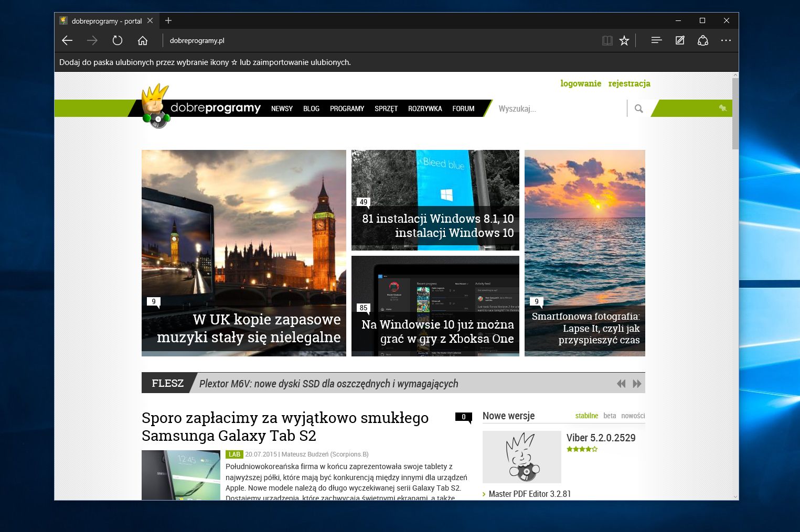800x532 pixels.
Task: Open article Na Windowsie 10 już można grać
Action: 438,331
